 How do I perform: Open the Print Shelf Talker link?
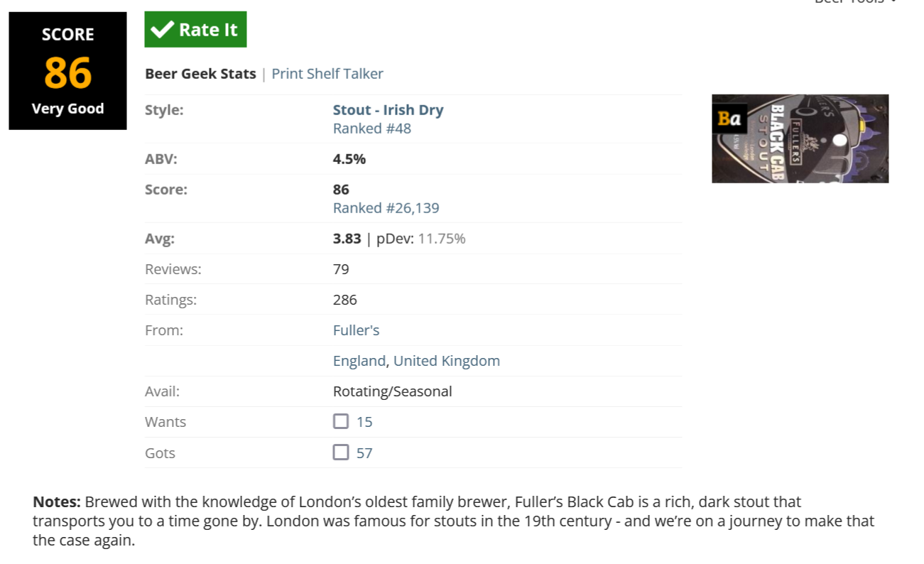[327, 74]
